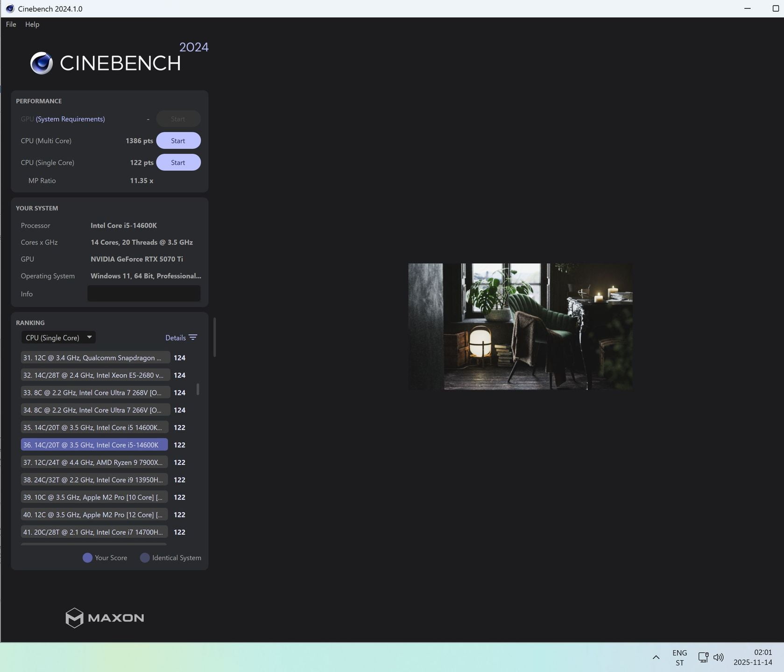
Task: Start the CPU Multi Core benchmark
Action: [x=178, y=140]
